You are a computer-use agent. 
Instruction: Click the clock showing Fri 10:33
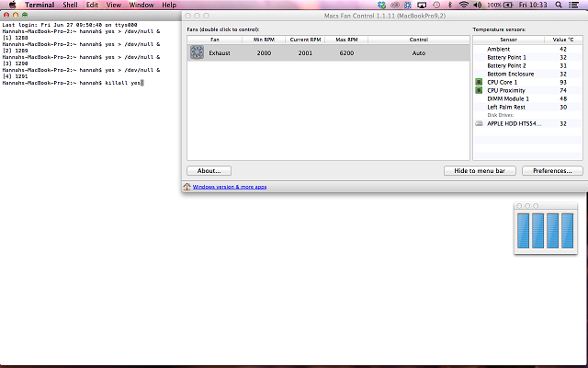(x=533, y=5)
